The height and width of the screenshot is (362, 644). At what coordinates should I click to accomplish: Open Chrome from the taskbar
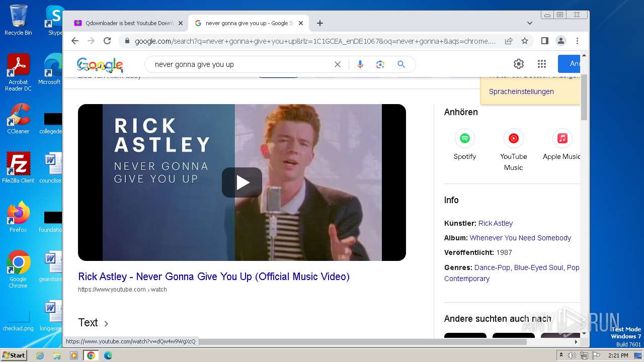coord(91,355)
